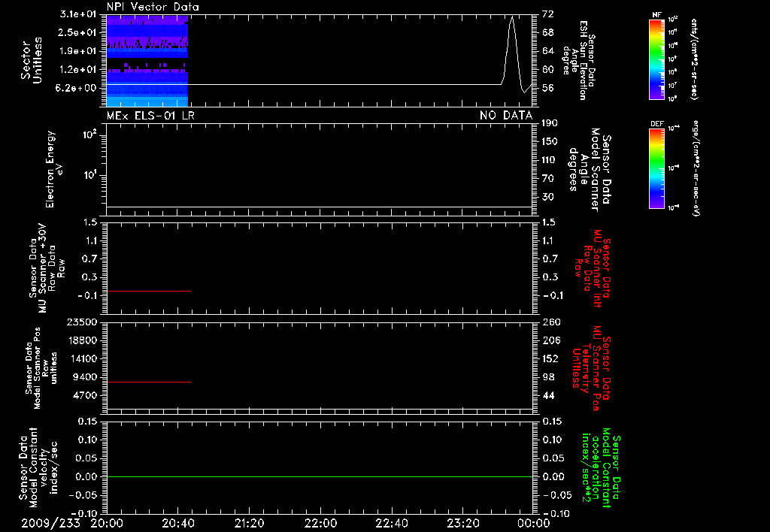Click the '18800' scanner position tick label
The height and width of the screenshot is (532, 770).
tap(83, 340)
